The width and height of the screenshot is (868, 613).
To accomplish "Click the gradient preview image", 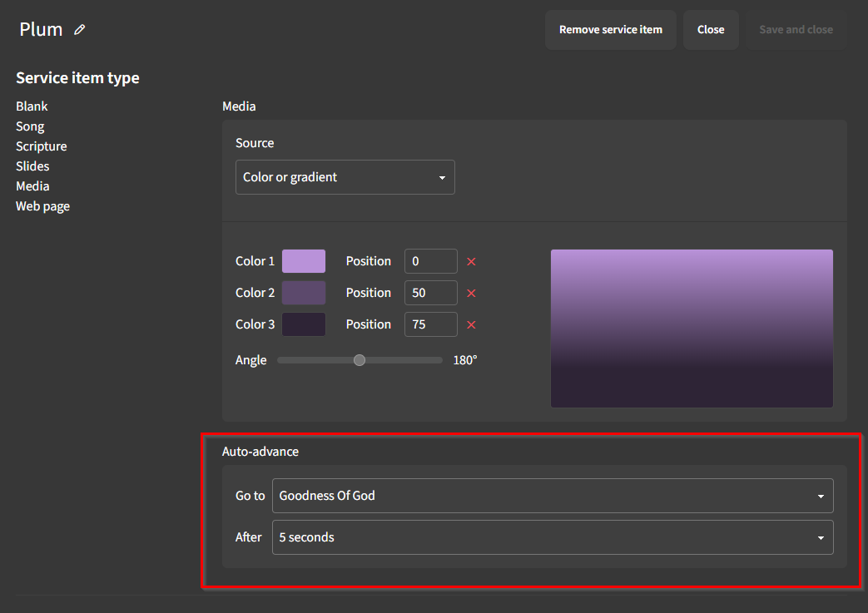I will (692, 328).
